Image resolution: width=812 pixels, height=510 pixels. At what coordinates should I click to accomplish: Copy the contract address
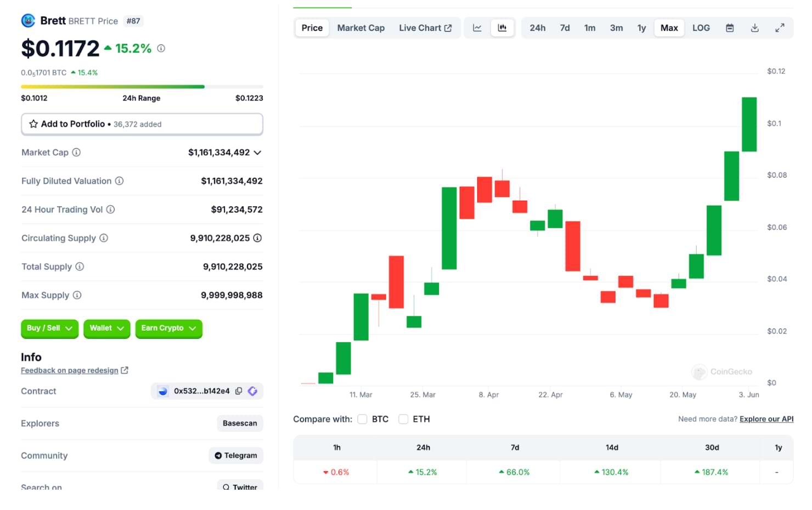pyautogui.click(x=239, y=391)
